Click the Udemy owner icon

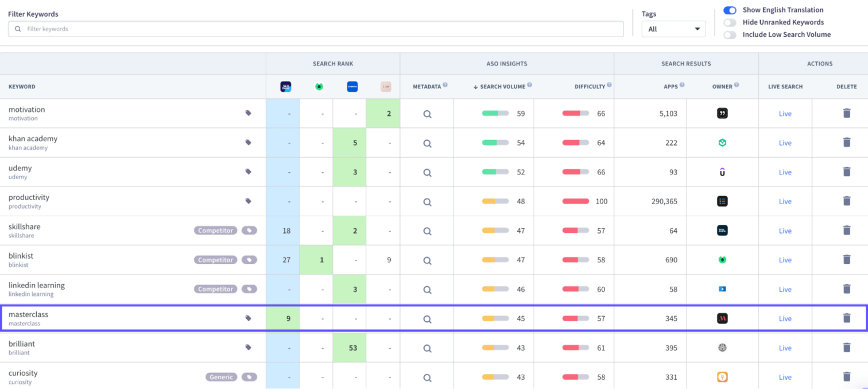723,172
